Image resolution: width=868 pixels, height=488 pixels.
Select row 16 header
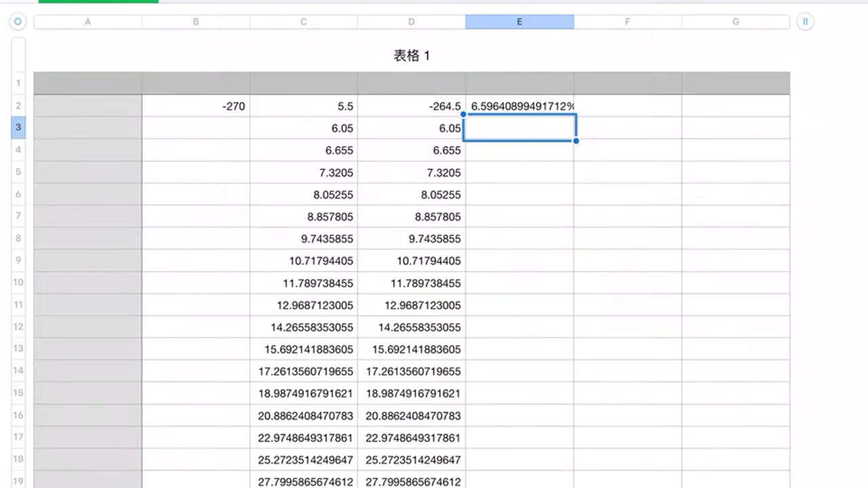coord(18,415)
